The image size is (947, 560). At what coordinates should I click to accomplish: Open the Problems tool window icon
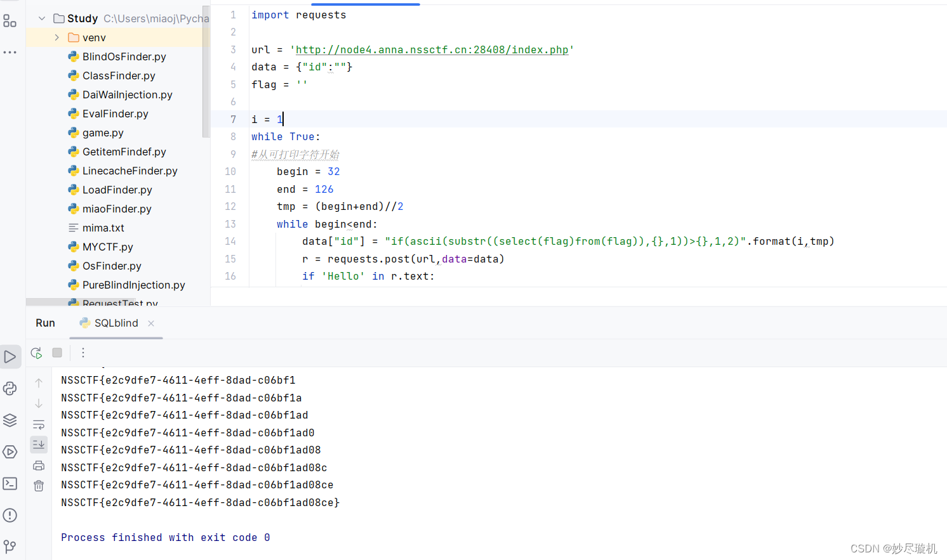point(10,515)
